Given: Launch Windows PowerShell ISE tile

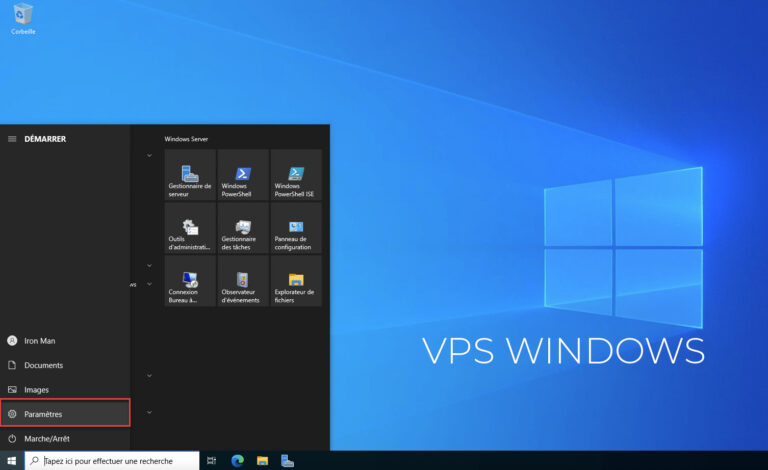Looking at the screenshot, I should [296, 175].
